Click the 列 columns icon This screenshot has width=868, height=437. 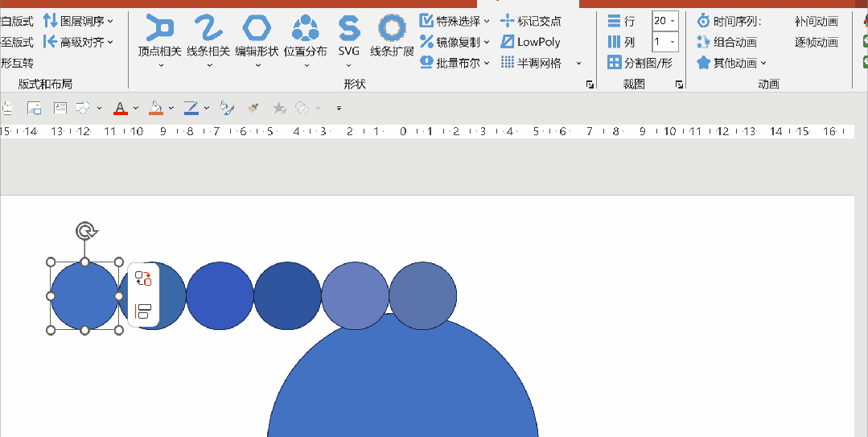[614, 42]
